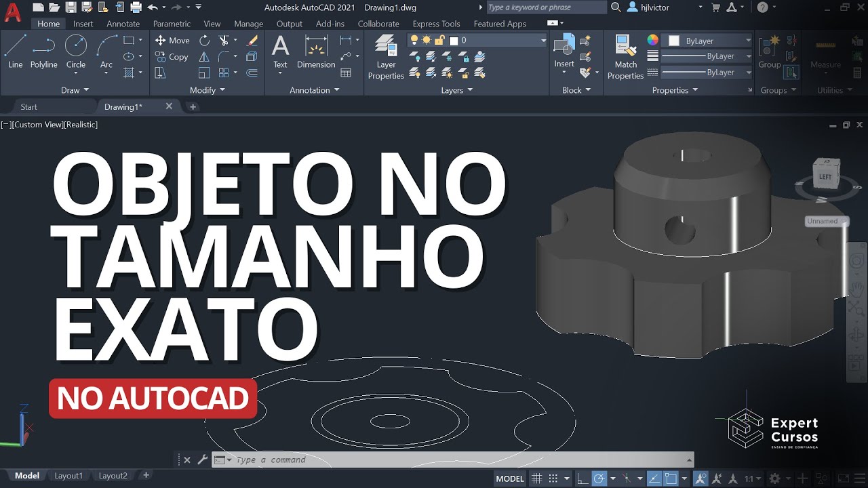Toggle polar tracking
Screen dimensions: 868x488
599,479
